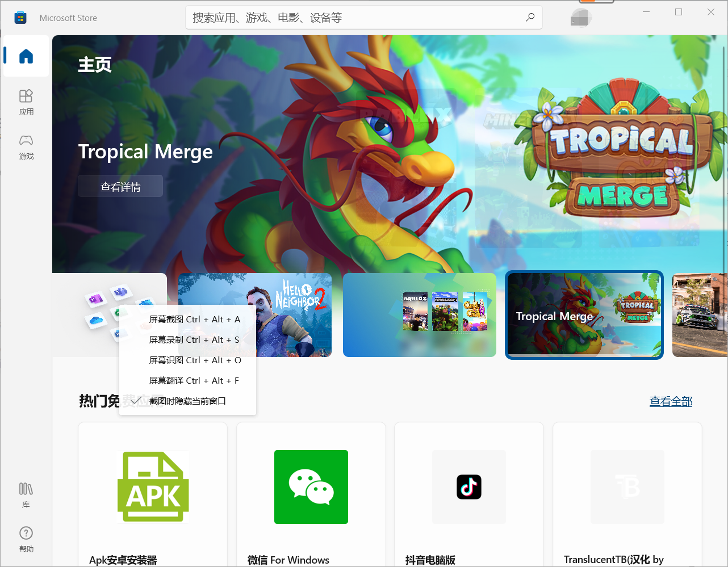This screenshot has width=728, height=567.
Task: Open the Gaming section in sidebar
Action: 26,147
